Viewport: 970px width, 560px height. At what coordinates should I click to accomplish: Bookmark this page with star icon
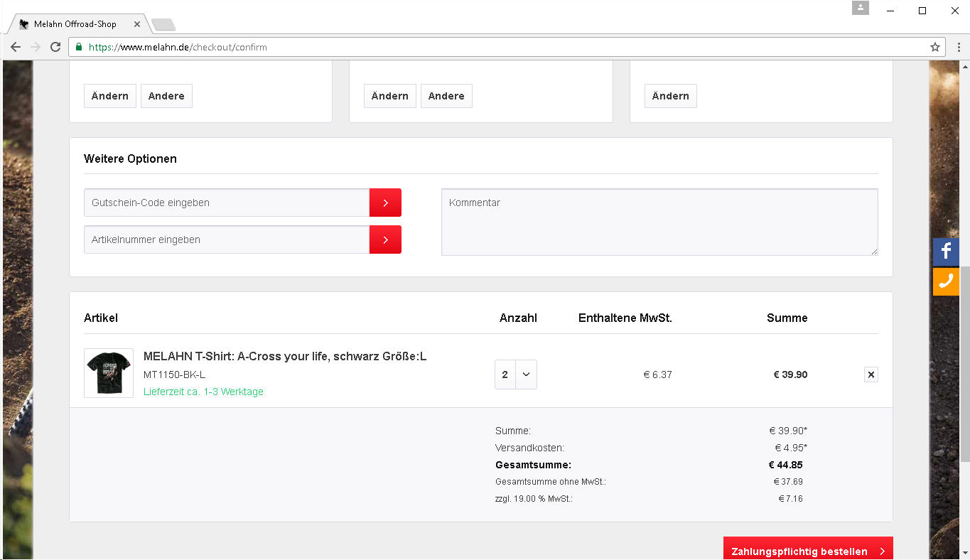(x=935, y=48)
